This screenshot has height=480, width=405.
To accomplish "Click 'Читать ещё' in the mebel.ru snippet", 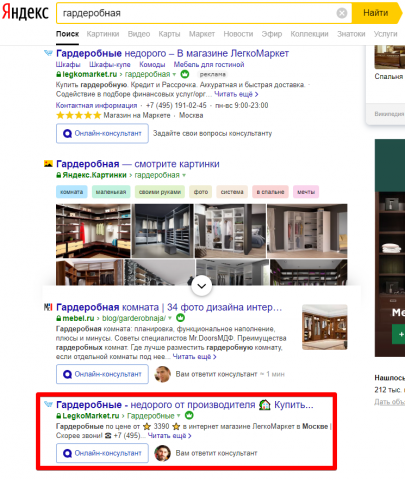I will (x=194, y=357).
